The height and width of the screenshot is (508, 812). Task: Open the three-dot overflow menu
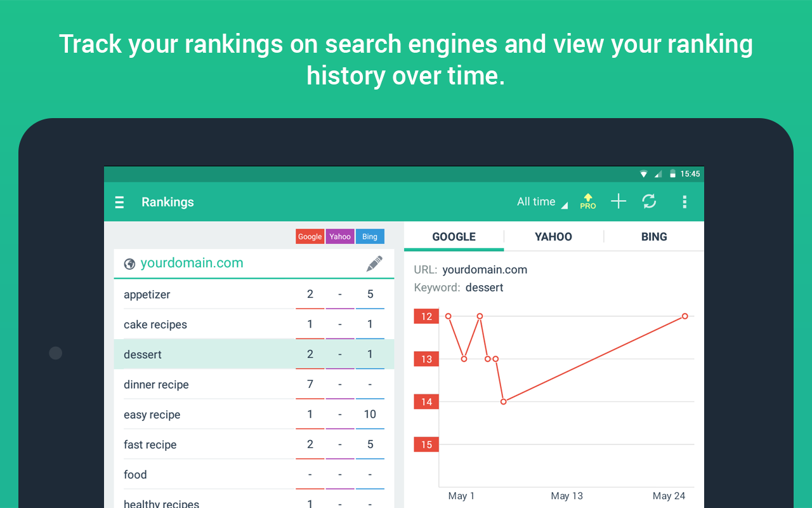684,202
